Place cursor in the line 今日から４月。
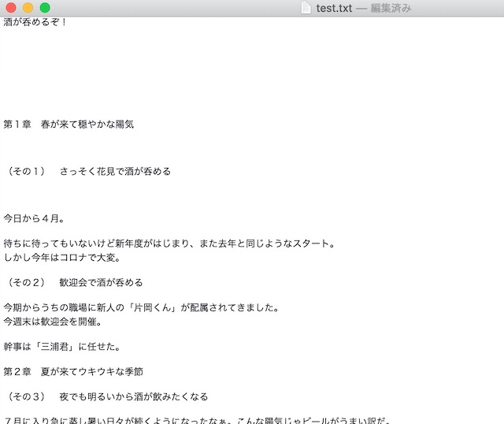Viewport: 504px width, 424px height. (x=34, y=218)
